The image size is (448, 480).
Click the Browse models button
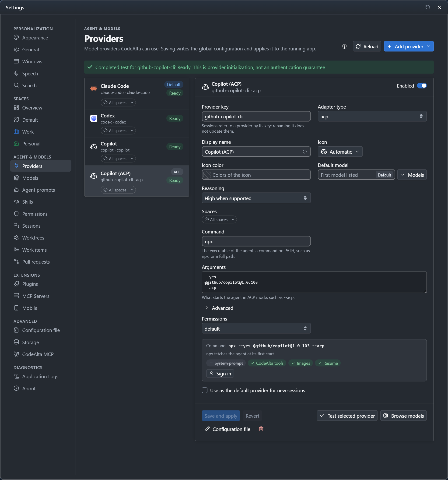403,416
